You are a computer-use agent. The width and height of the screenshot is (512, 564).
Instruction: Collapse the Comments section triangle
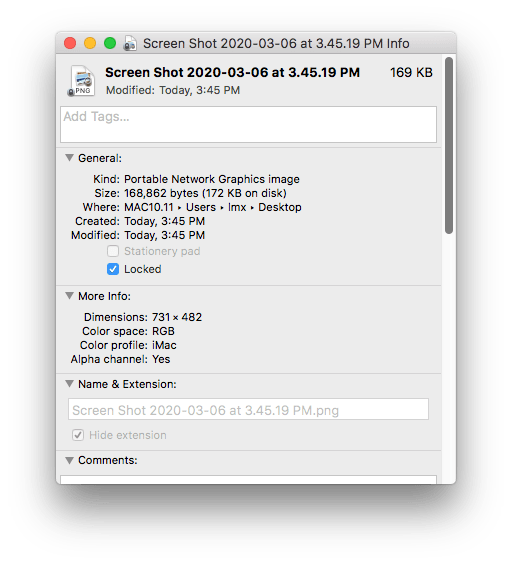69,460
